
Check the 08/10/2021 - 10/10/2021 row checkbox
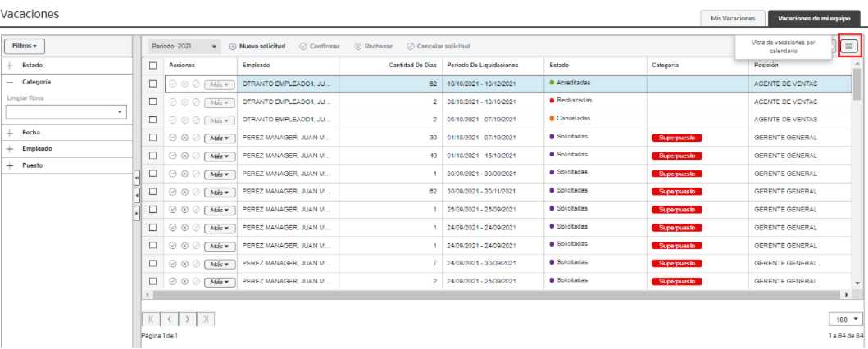(153, 102)
